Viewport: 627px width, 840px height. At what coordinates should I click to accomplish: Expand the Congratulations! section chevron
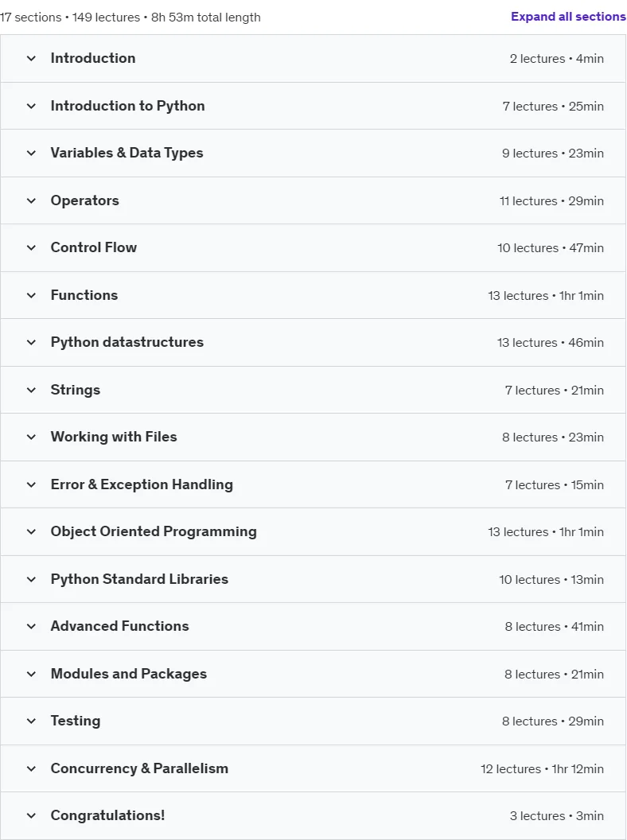(x=31, y=816)
